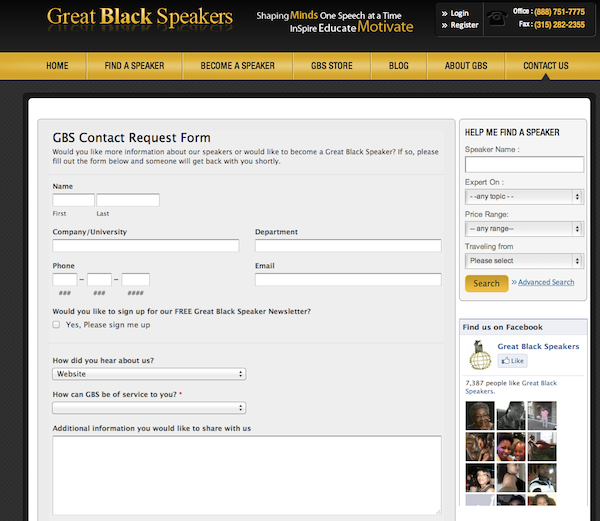Click the middle fan photo in second row
Image resolution: width=600 pixels, height=521 pixels.
click(x=511, y=446)
